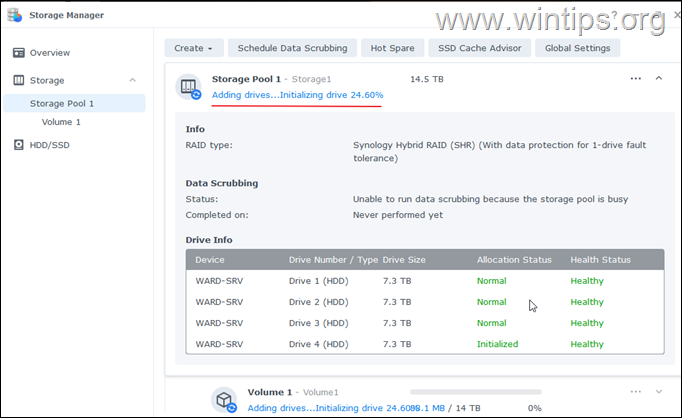The width and height of the screenshot is (682, 418).
Task: Click the Volume 1 usage progress bar
Action: pyautogui.click(x=476, y=392)
